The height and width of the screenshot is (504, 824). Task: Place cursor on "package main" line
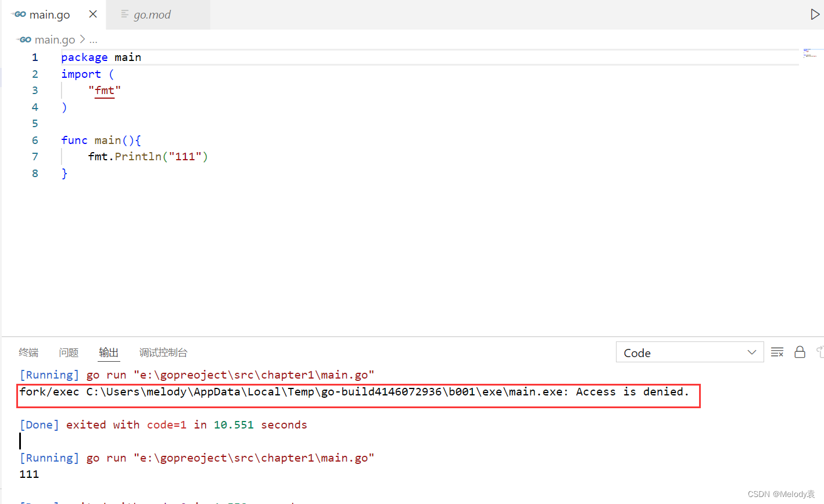tap(101, 57)
